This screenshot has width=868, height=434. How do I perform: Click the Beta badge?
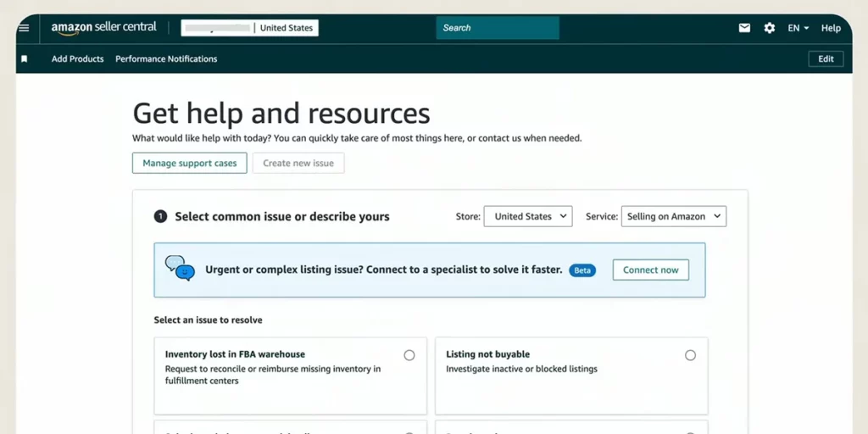pyautogui.click(x=581, y=270)
